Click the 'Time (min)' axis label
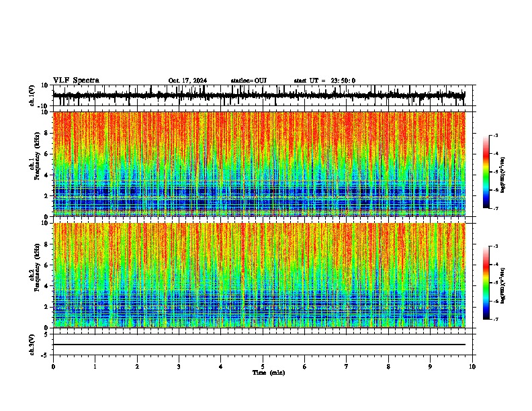Screen dimensions: 532x411 (269, 373)
